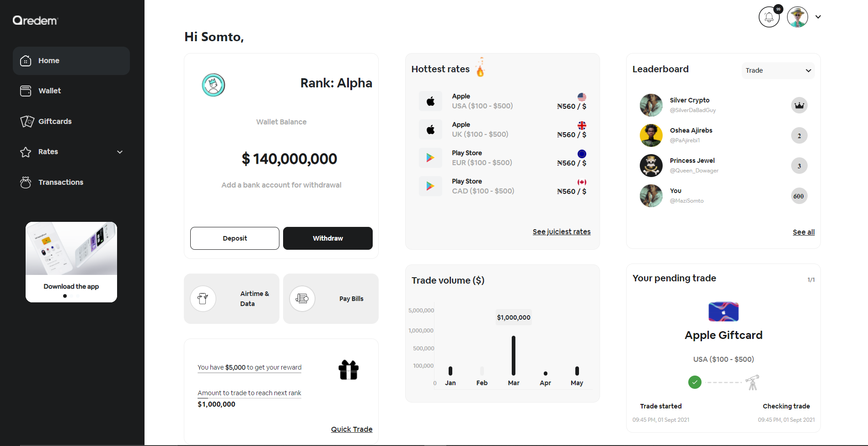Click the $1,000,000 chart tooltip
Viewport: 868px width, 446px height.
coord(514,317)
